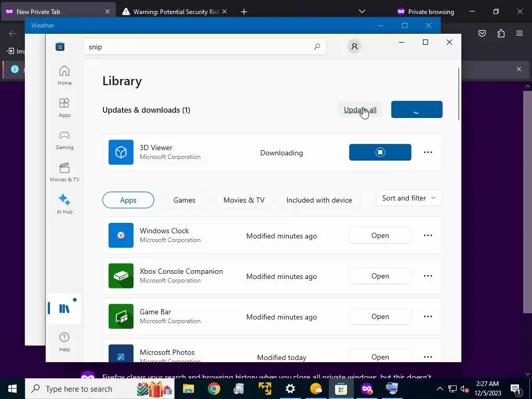Click the taskbar search box
This screenshot has height=399, width=532.
click(99, 389)
